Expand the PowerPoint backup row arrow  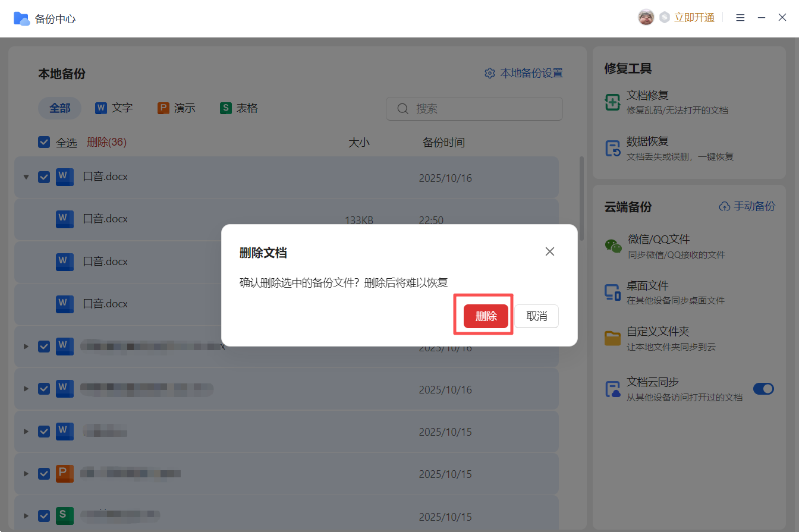tap(26, 474)
